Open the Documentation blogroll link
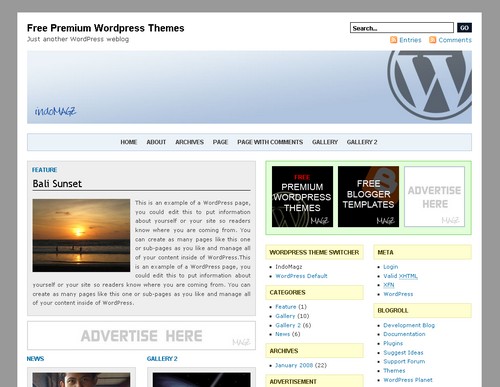The width and height of the screenshot is (500, 387). click(x=404, y=334)
